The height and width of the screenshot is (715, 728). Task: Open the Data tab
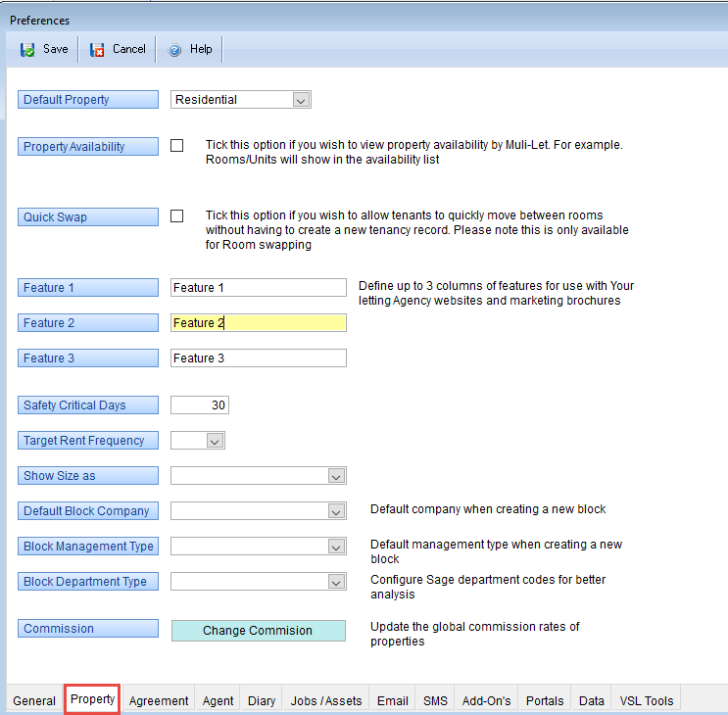(592, 700)
